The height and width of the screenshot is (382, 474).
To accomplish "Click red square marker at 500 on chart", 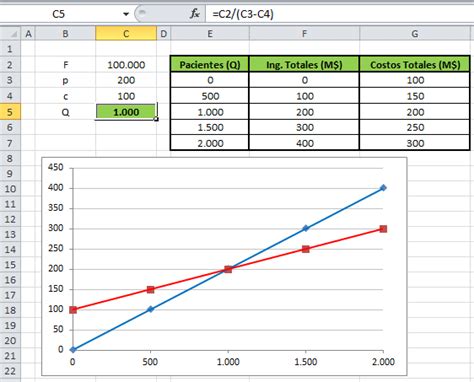I will (x=150, y=289).
